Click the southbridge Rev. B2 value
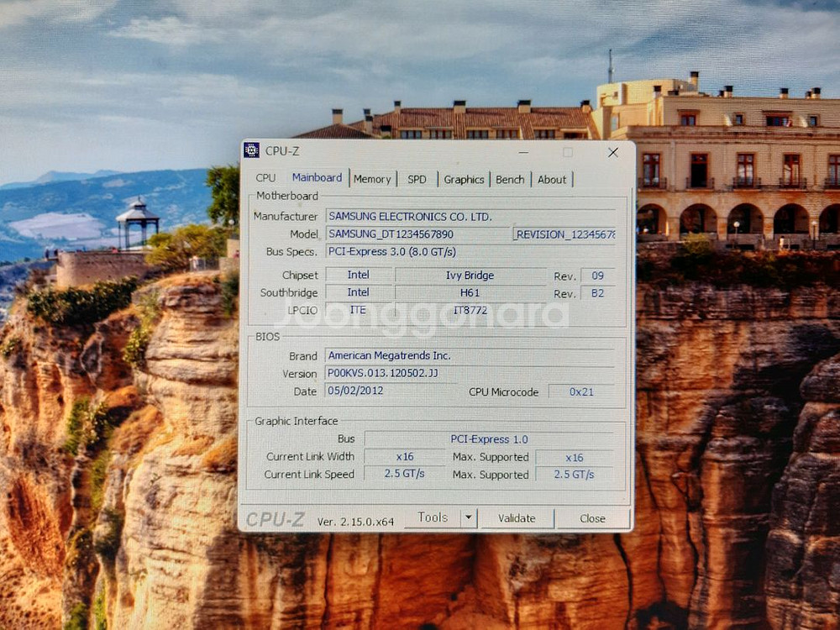Viewport: 840px width, 630px height. 597,293
